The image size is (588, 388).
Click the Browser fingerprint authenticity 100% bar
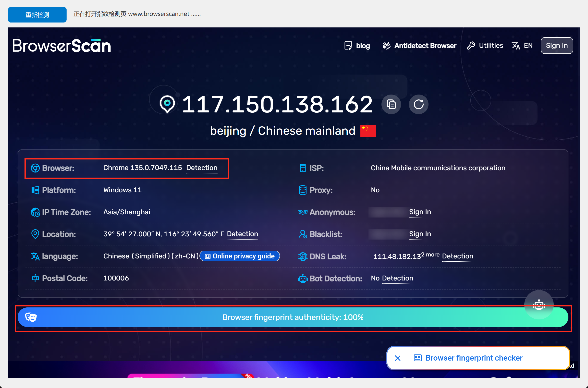point(293,317)
